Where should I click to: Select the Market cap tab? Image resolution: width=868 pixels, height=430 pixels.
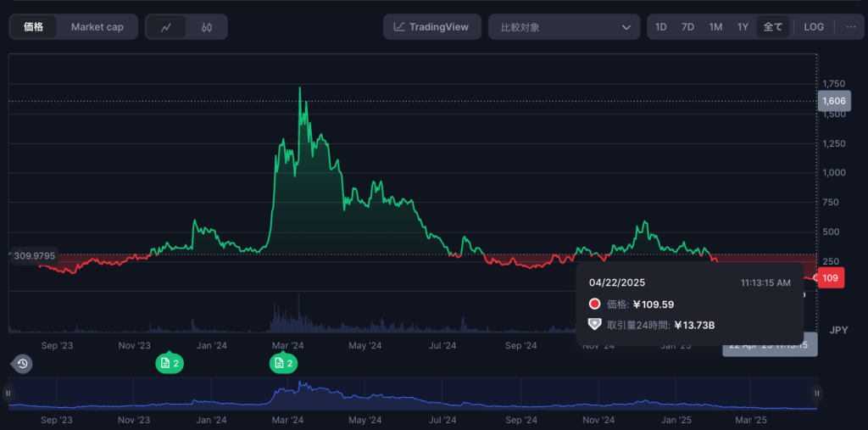tap(97, 27)
